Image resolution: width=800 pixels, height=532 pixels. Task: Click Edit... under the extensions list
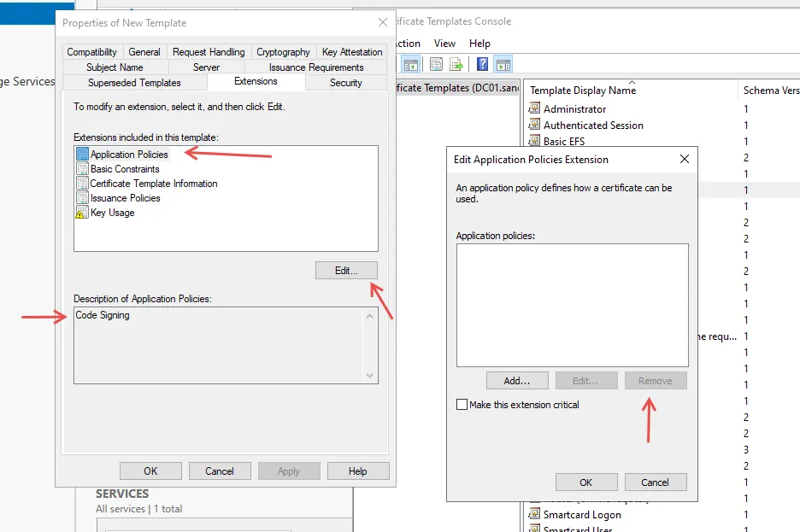tap(345, 270)
